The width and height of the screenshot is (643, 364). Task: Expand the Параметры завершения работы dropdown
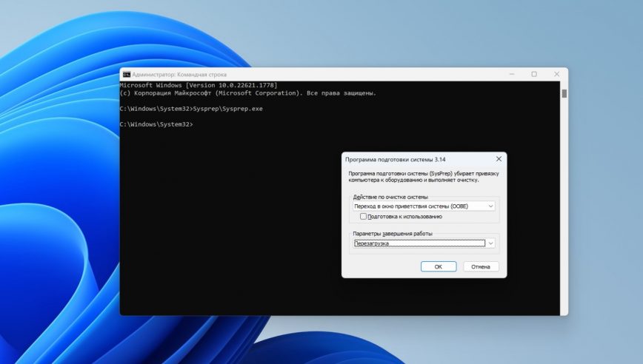pyautogui.click(x=424, y=243)
